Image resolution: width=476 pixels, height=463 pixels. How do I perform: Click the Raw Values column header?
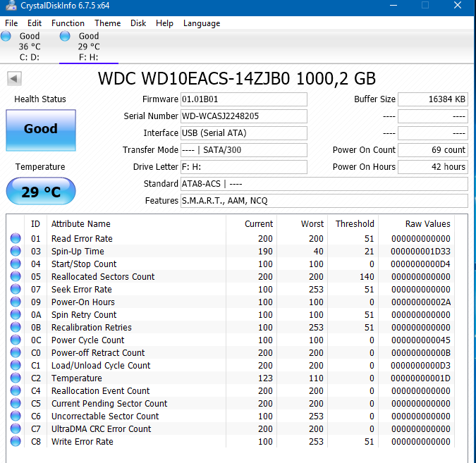416,224
